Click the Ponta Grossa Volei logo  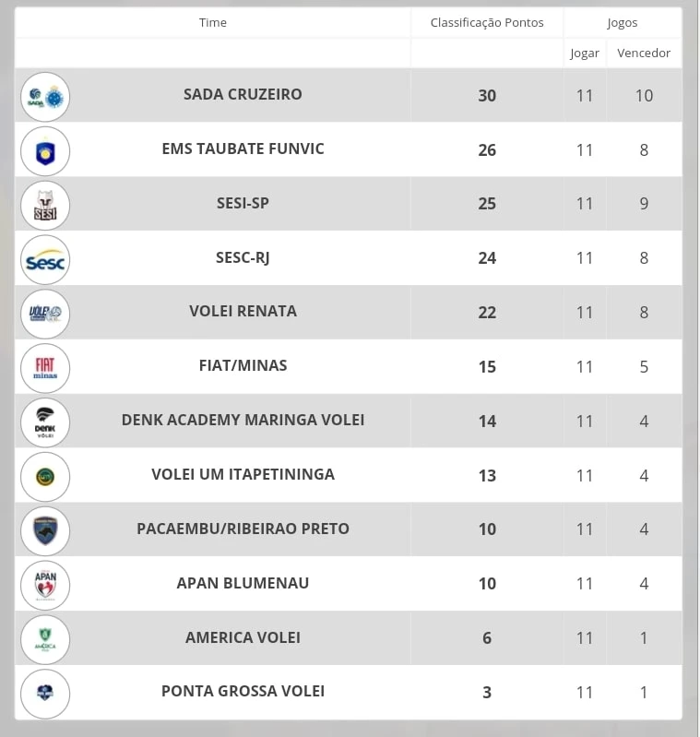tap(45, 694)
